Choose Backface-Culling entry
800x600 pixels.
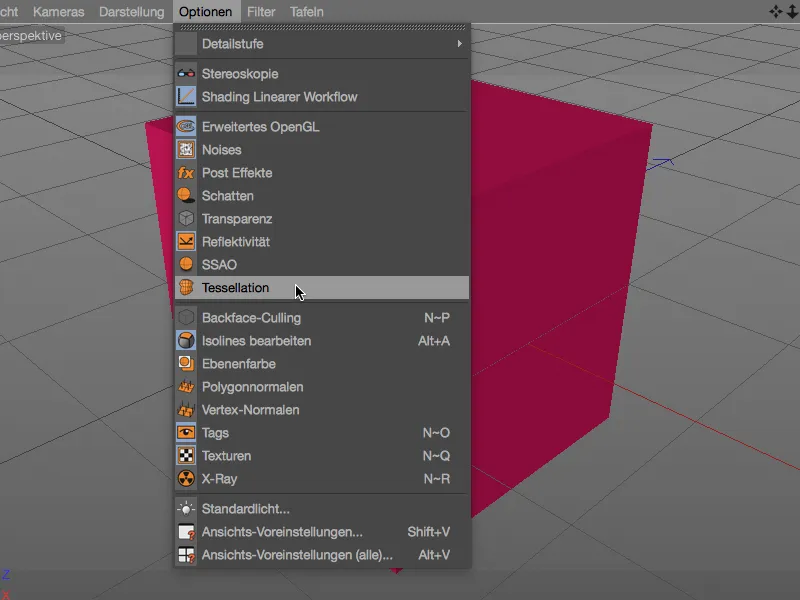click(x=321, y=317)
